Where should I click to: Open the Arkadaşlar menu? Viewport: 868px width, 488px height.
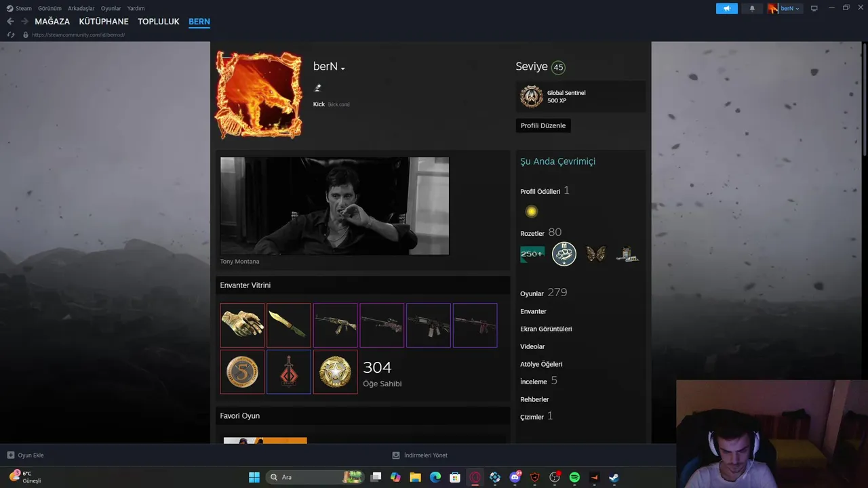point(81,8)
